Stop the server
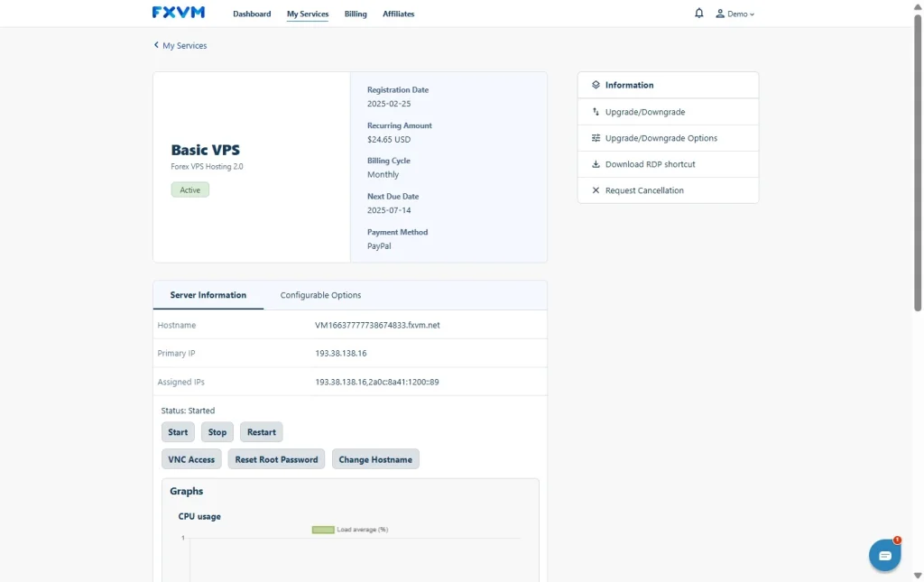Viewport: 924px width, 582px height. point(217,432)
